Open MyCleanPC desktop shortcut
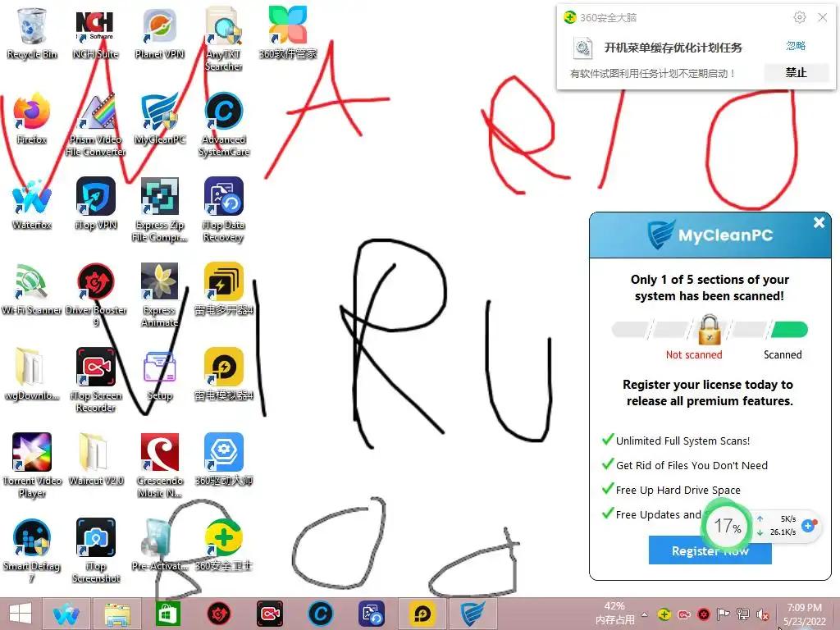 tap(160, 119)
